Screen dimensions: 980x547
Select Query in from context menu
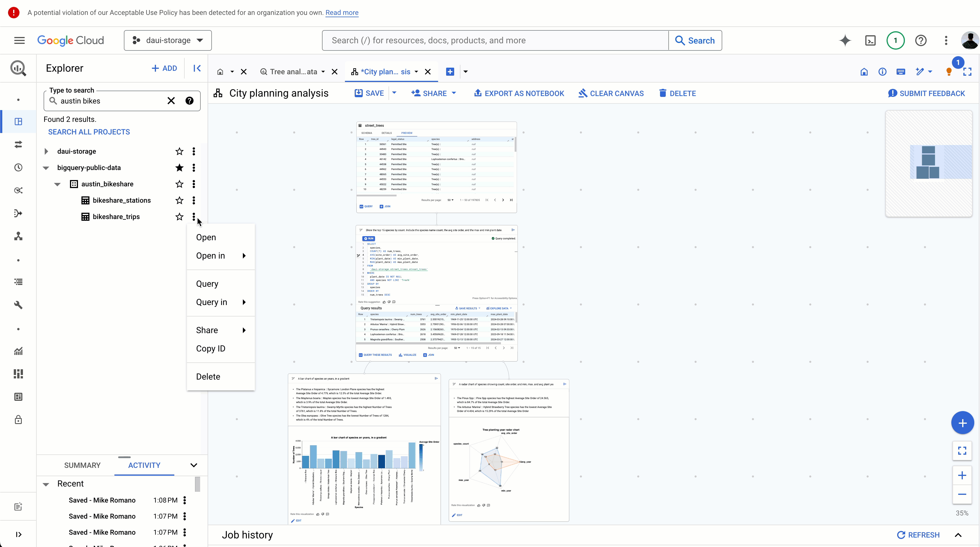tap(211, 301)
